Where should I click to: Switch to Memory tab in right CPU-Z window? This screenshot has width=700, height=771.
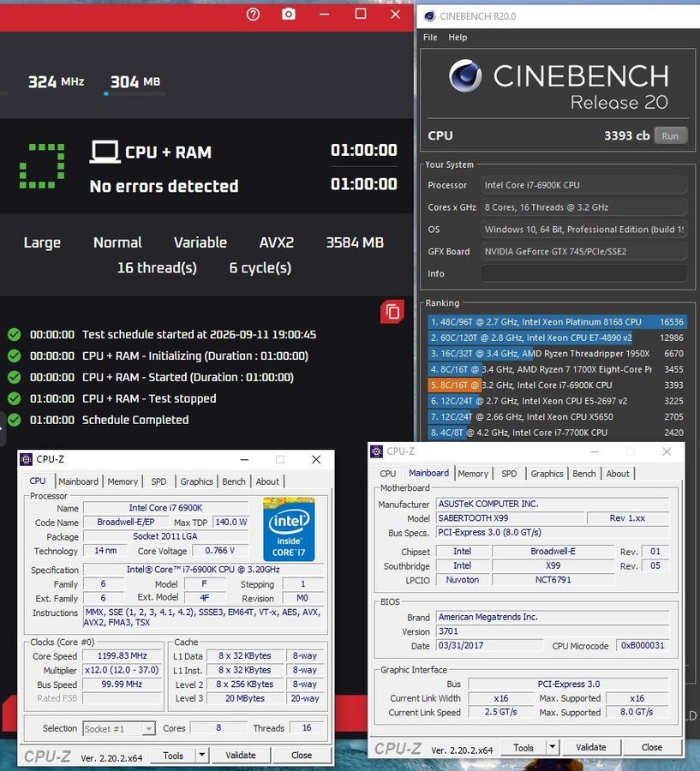[x=473, y=474]
